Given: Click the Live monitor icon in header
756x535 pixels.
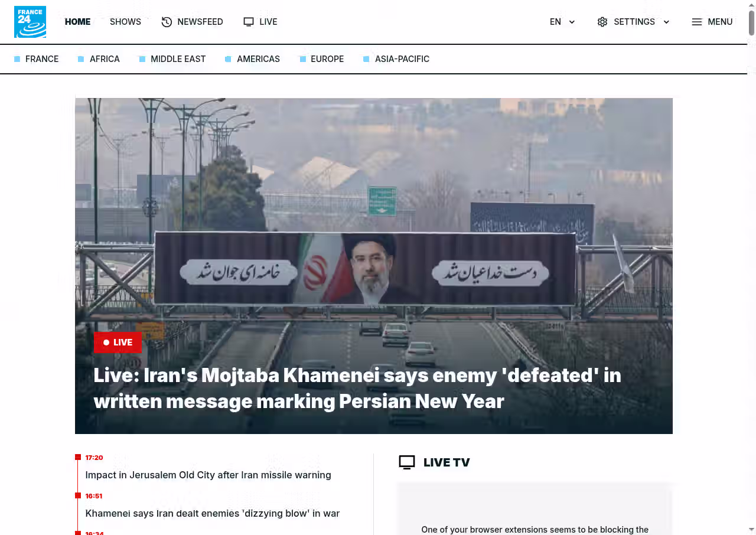Looking at the screenshot, I should (249, 22).
